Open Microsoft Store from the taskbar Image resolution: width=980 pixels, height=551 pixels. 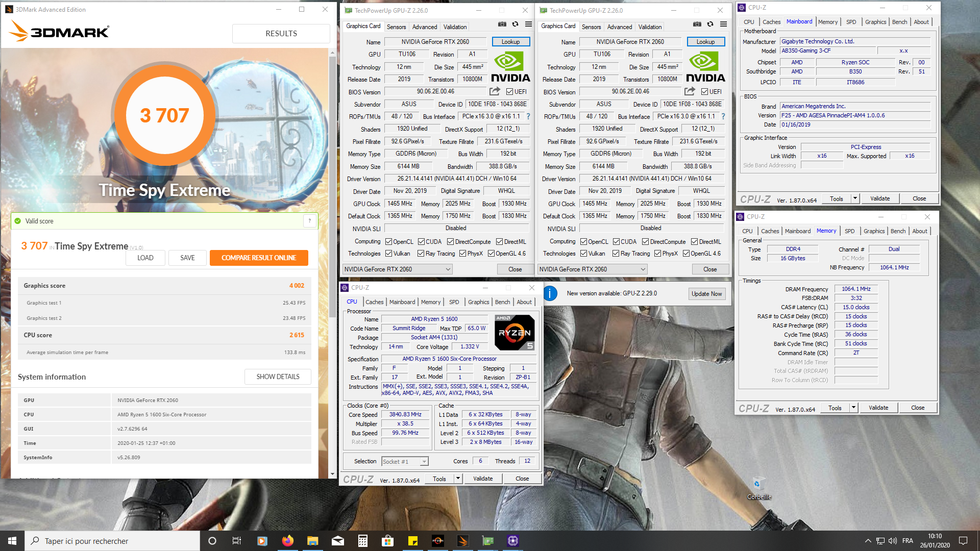click(388, 541)
